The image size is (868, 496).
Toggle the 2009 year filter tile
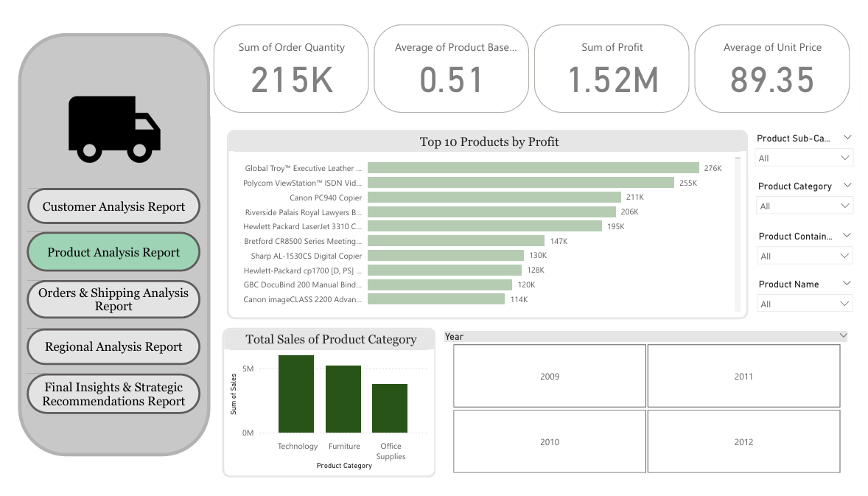tap(549, 376)
